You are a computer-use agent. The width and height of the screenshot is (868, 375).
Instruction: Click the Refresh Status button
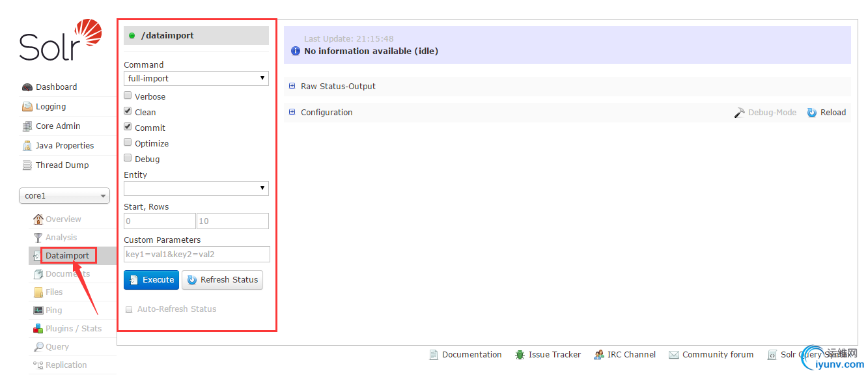click(222, 280)
